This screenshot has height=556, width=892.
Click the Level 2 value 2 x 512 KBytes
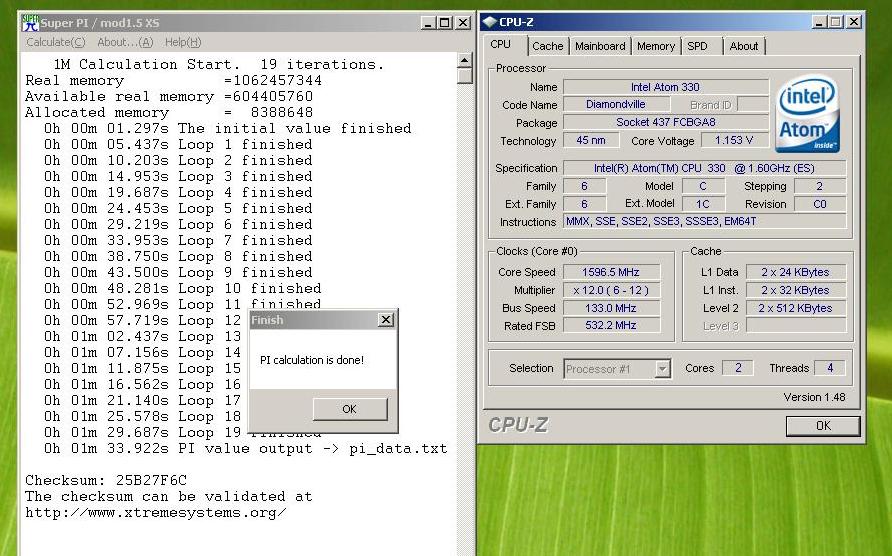(x=795, y=308)
